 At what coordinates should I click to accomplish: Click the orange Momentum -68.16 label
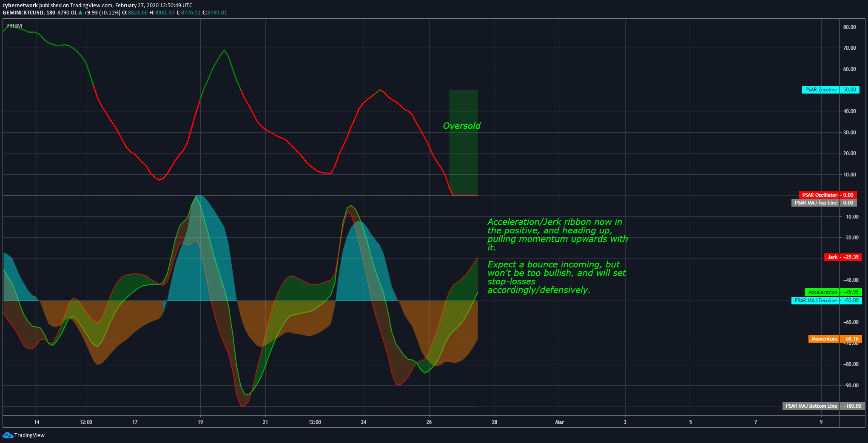(835, 339)
